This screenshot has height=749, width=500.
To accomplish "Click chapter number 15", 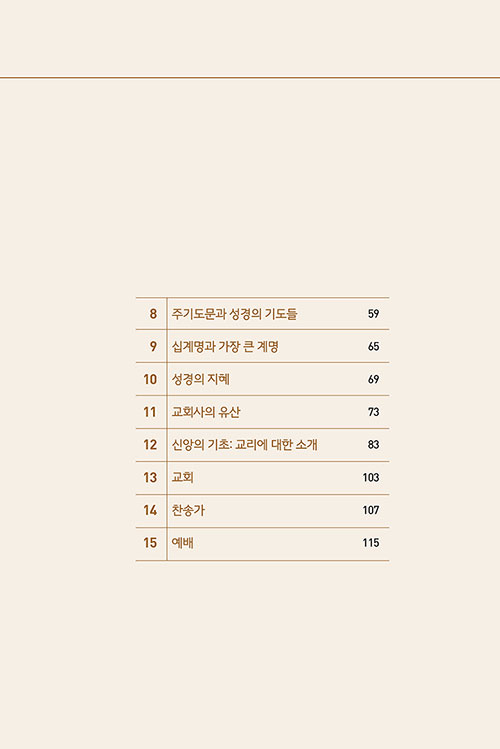I will [150, 543].
